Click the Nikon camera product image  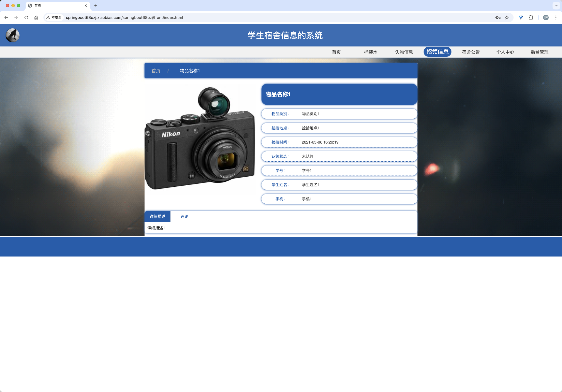pyautogui.click(x=200, y=139)
